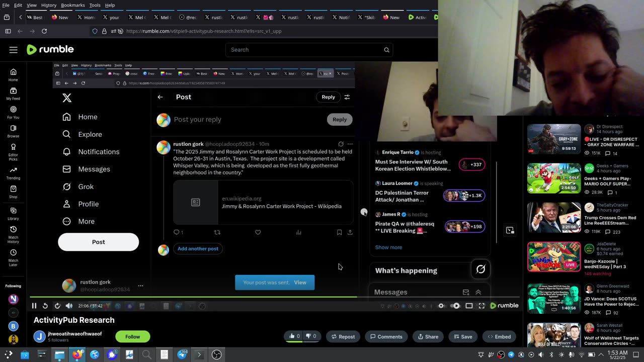Open Rumble hamburger menu

click(x=14, y=50)
